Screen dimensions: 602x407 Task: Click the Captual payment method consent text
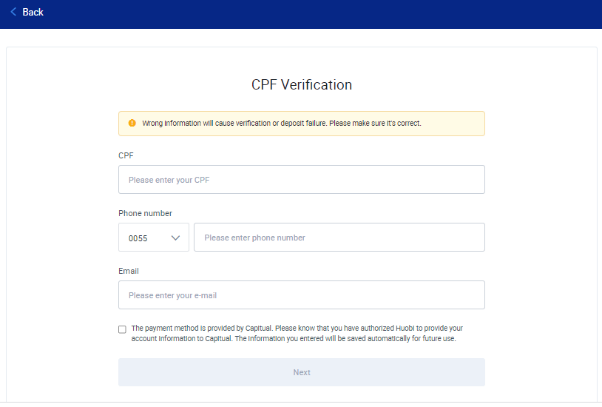point(297,333)
